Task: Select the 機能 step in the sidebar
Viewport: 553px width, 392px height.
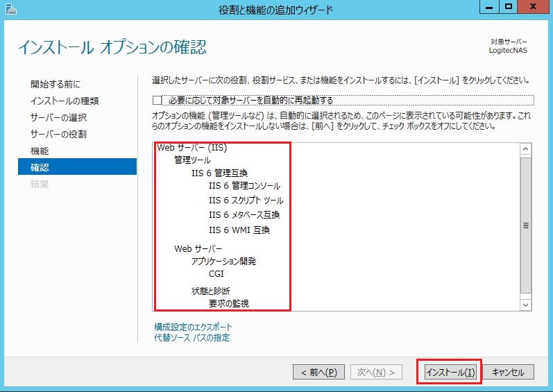Action: click(x=40, y=151)
